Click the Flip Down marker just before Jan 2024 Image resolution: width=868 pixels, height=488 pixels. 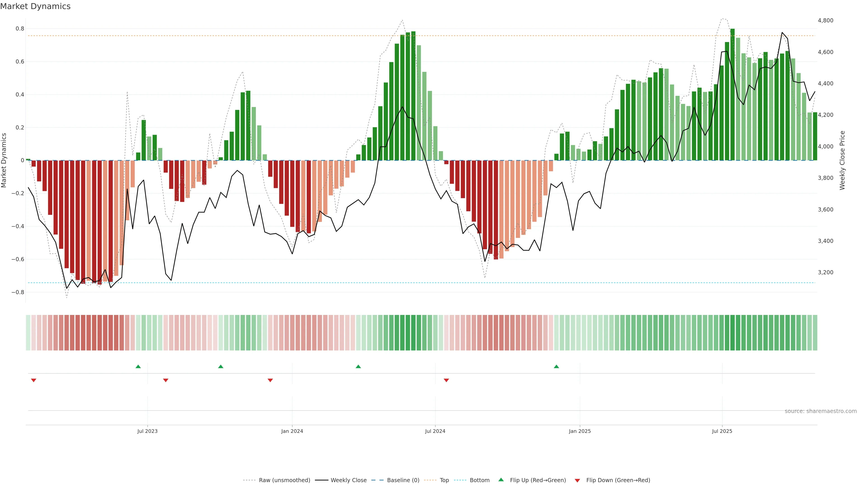pos(270,380)
